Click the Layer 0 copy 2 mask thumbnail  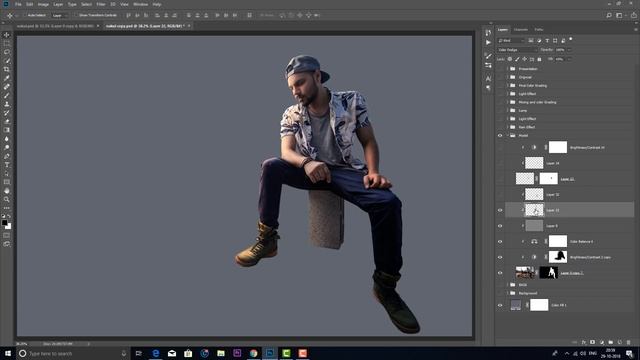click(549, 273)
